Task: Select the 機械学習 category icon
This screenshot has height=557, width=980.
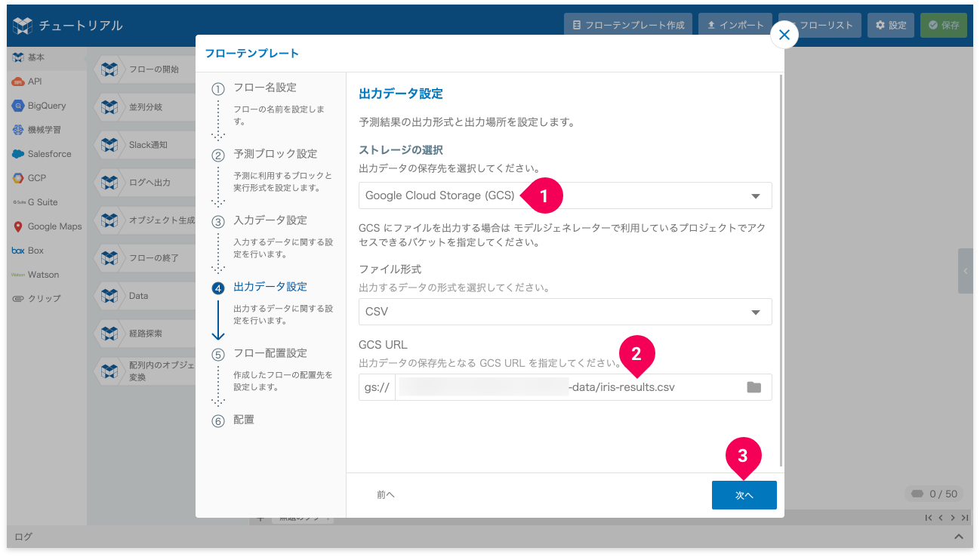Action: (x=18, y=130)
